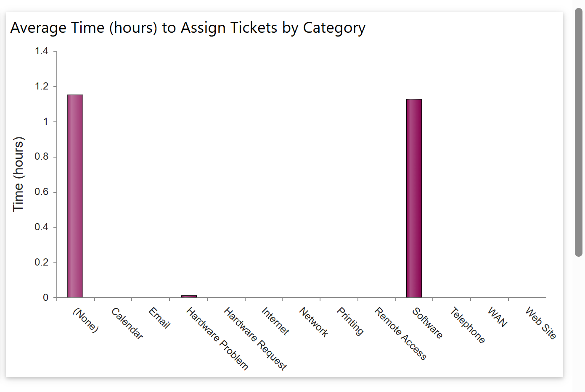Screen dimensions: 585x392
Task: Select the Network axis label
Action: [x=313, y=322]
